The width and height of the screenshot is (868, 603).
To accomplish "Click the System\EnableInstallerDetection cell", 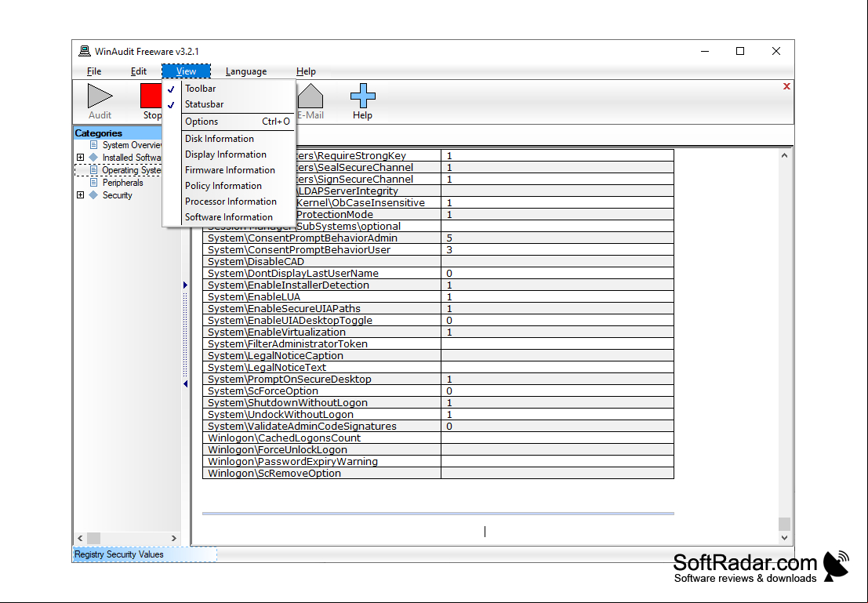I will 321,285.
